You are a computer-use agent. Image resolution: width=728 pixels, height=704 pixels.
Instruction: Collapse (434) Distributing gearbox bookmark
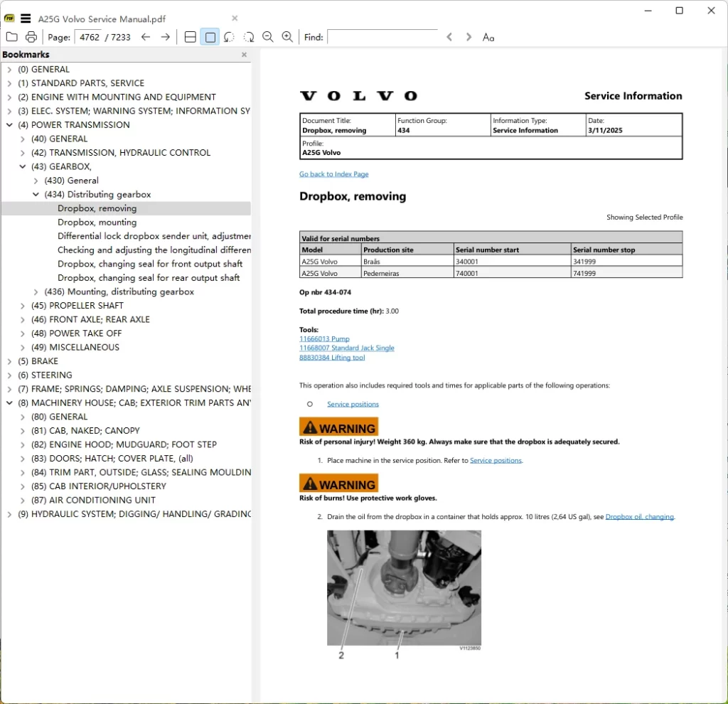[36, 195]
